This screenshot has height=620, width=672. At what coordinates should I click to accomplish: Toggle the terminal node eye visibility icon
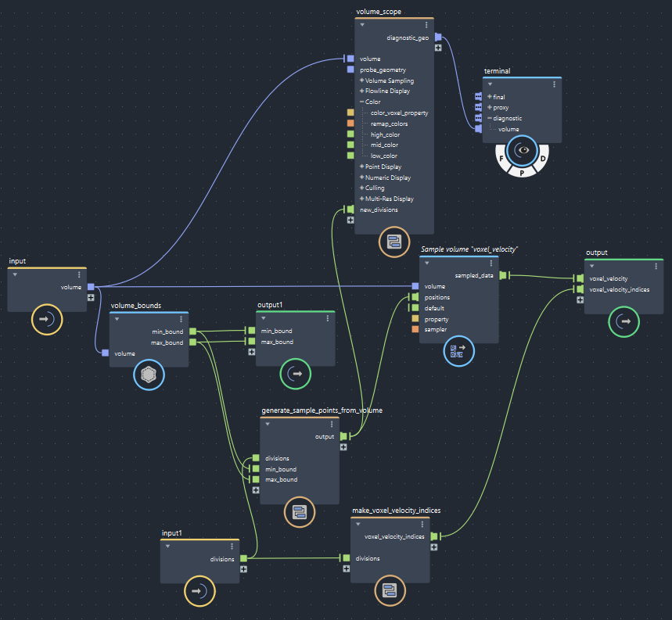521,150
